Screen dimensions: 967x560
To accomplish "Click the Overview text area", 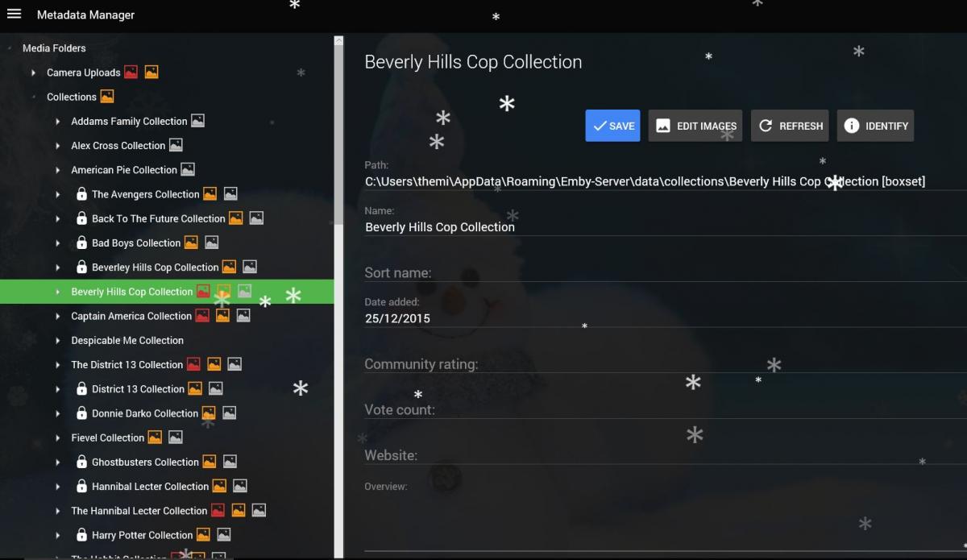I will click(666, 522).
